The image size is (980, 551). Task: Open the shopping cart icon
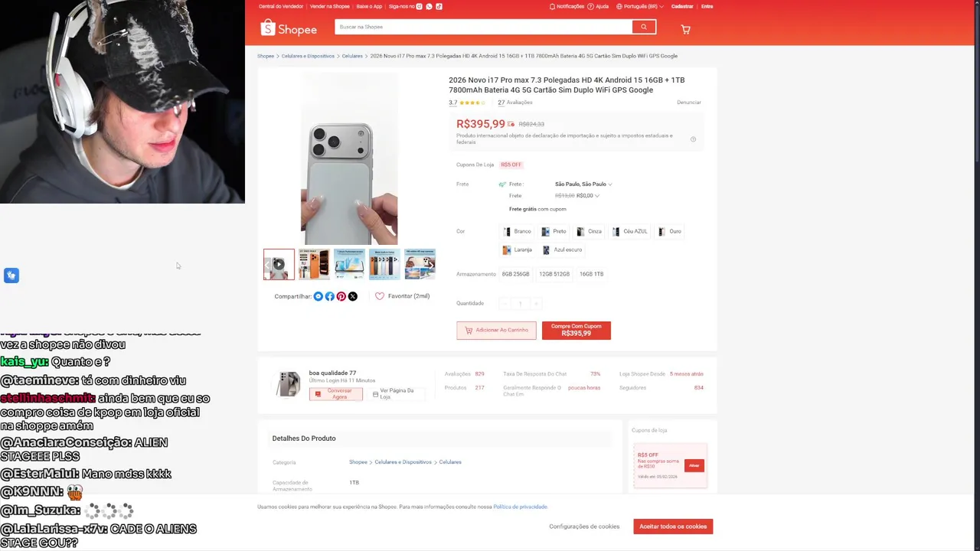click(685, 29)
